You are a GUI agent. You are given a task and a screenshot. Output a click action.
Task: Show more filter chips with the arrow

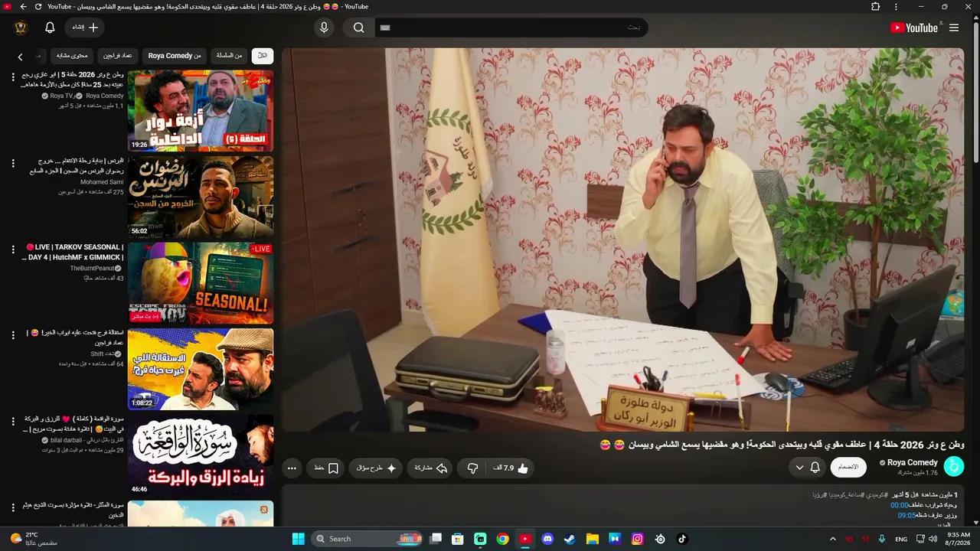click(x=21, y=57)
